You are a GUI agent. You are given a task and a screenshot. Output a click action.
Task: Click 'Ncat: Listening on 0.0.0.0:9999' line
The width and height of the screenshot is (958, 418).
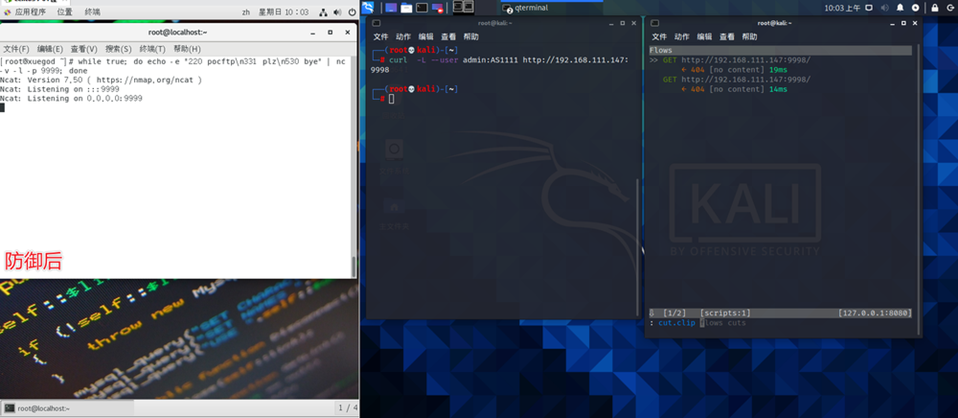(x=71, y=98)
